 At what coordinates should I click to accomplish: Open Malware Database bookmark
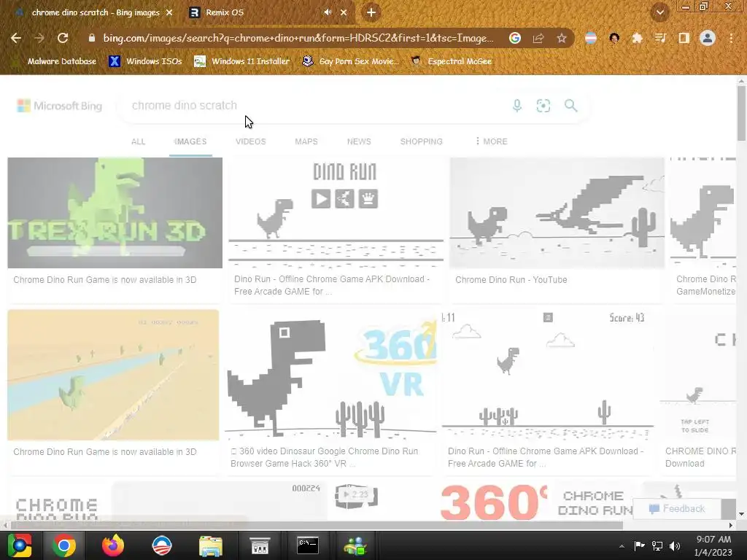pos(54,61)
